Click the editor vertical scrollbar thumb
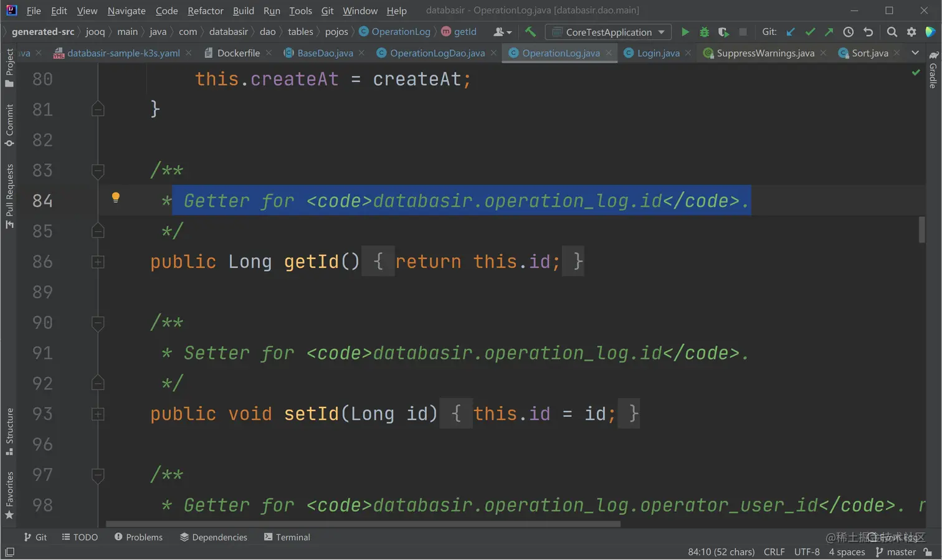Viewport: 942px width, 560px height. click(x=921, y=229)
